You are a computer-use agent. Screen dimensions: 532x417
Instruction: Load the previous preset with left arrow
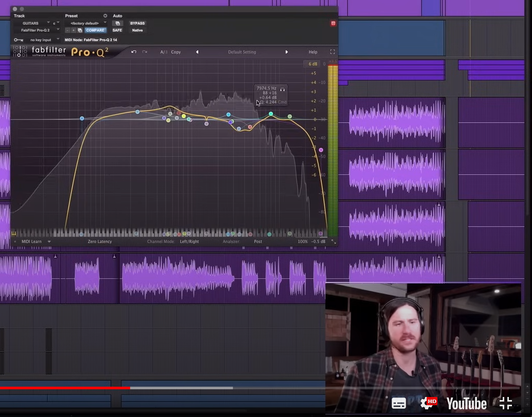coord(197,52)
